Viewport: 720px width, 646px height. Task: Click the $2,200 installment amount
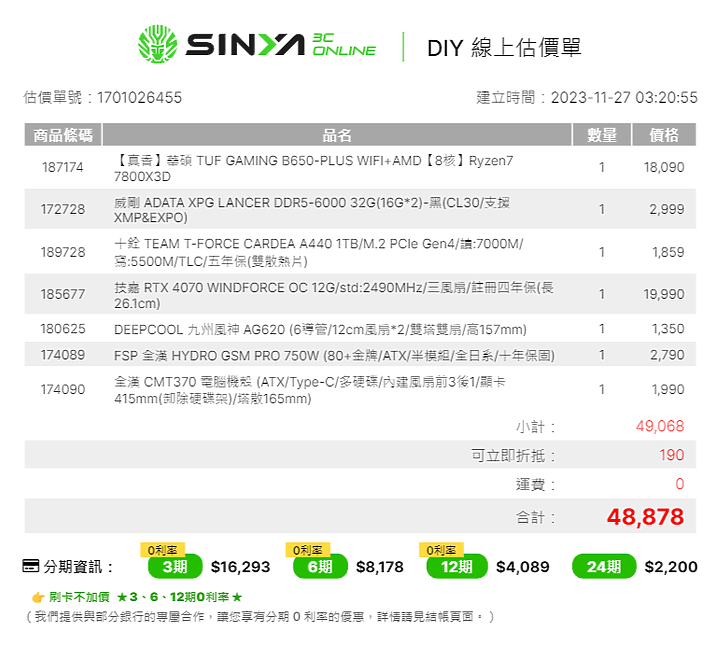tap(671, 567)
